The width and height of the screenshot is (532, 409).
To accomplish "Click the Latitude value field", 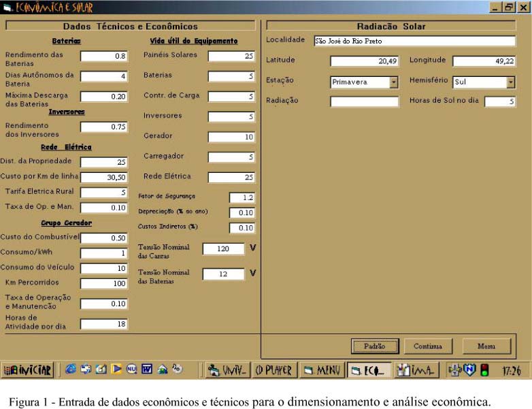I will click(x=364, y=61).
